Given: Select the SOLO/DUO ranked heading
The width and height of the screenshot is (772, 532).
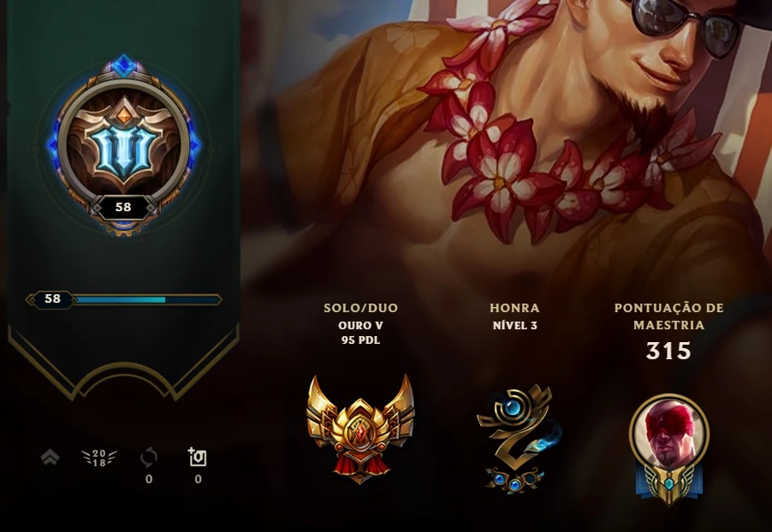Looking at the screenshot, I should pos(361,308).
